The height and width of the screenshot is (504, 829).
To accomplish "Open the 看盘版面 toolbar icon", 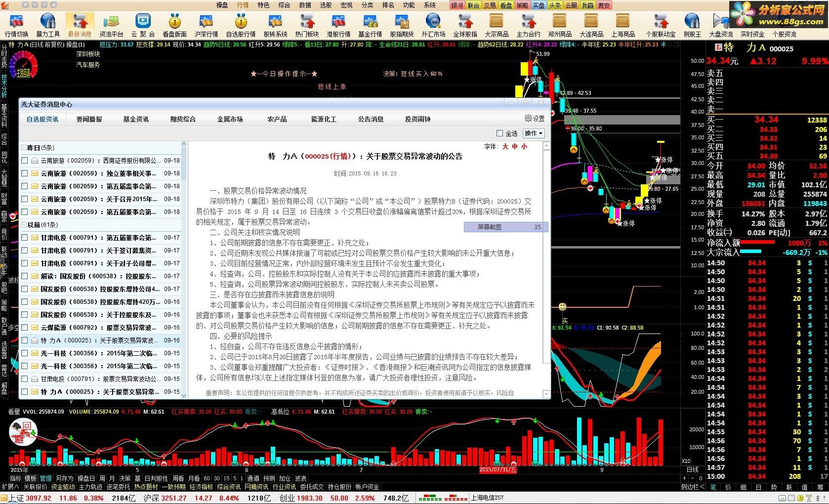I will (174, 26).
